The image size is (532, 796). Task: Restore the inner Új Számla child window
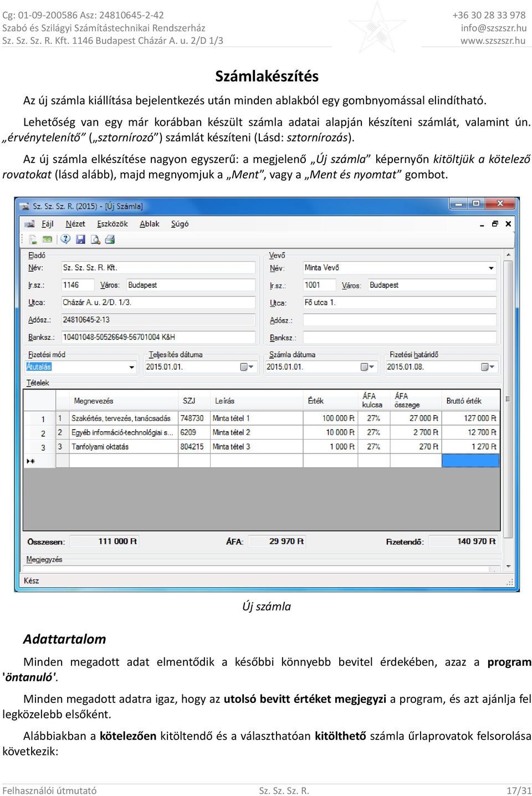[495, 224]
